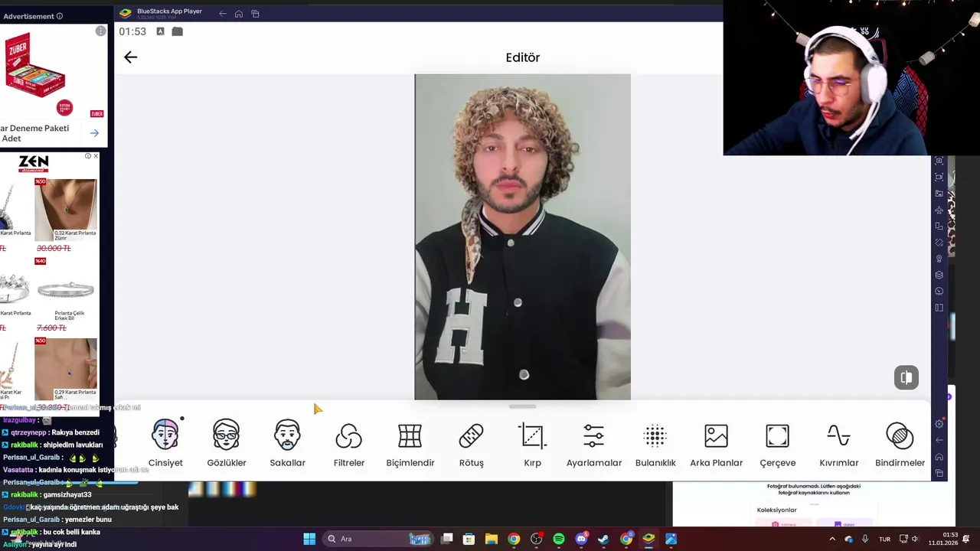
Task: Click the TUR language indicator
Action: click(x=884, y=539)
